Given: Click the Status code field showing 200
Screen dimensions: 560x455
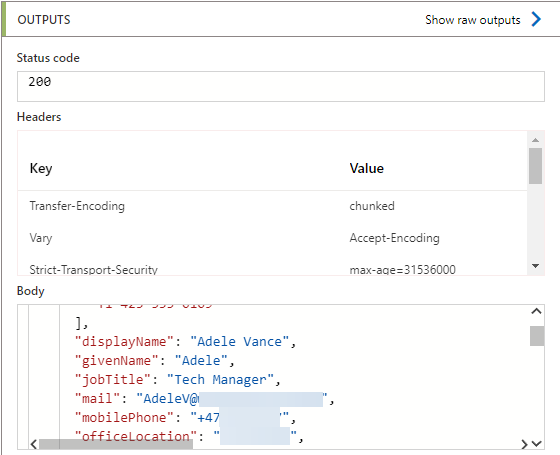Looking at the screenshot, I should tap(281, 86).
